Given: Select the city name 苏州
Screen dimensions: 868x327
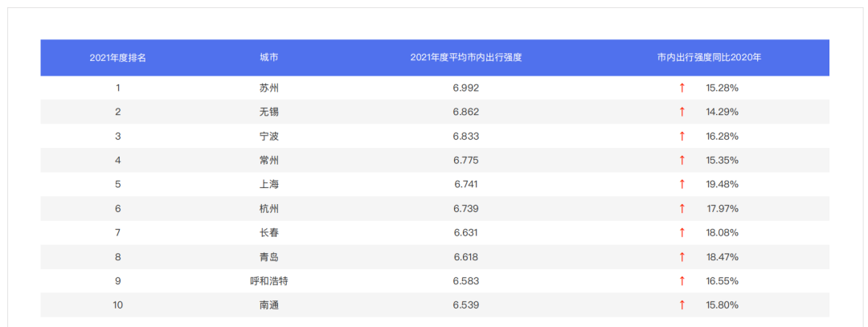Looking at the screenshot, I should (269, 88).
